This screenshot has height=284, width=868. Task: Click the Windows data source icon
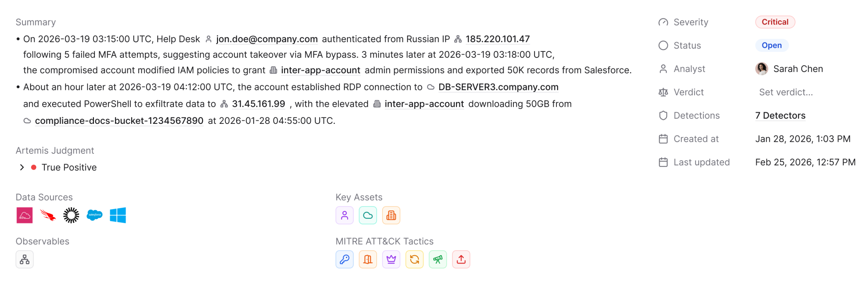coord(118,215)
